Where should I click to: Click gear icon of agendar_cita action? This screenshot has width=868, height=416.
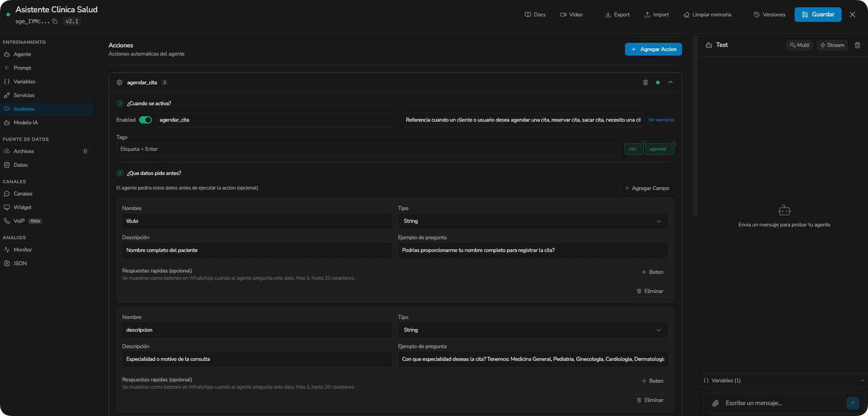tap(119, 82)
